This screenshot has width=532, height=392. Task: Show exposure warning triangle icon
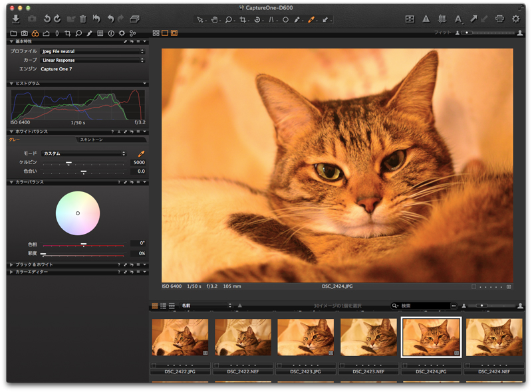[426, 19]
